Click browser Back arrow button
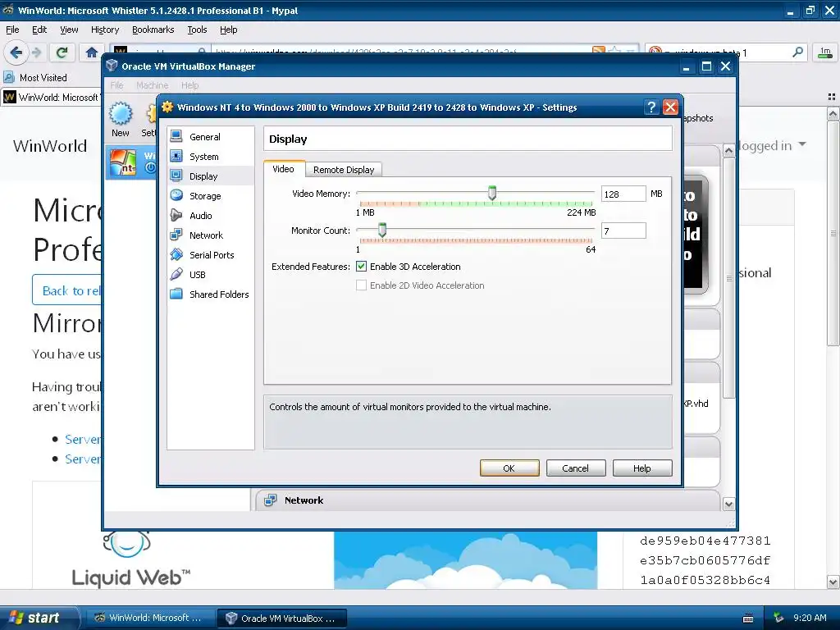Image resolution: width=840 pixels, height=630 pixels. coord(16,52)
